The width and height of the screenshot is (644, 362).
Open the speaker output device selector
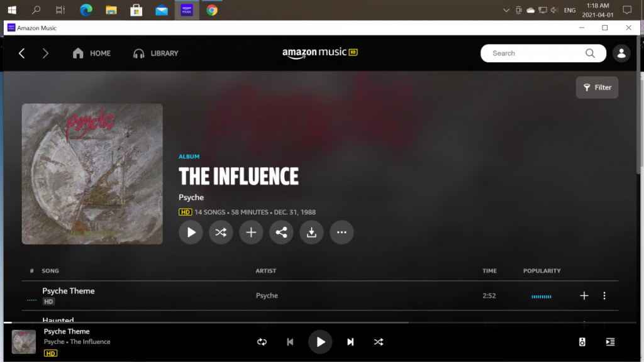point(582,342)
